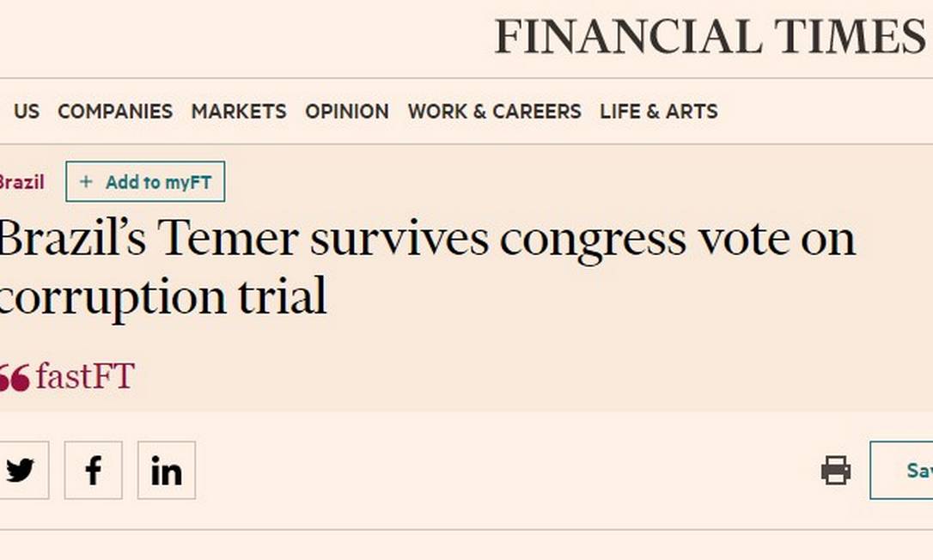Share the article on Facebook
The height and width of the screenshot is (560, 933).
(93, 470)
